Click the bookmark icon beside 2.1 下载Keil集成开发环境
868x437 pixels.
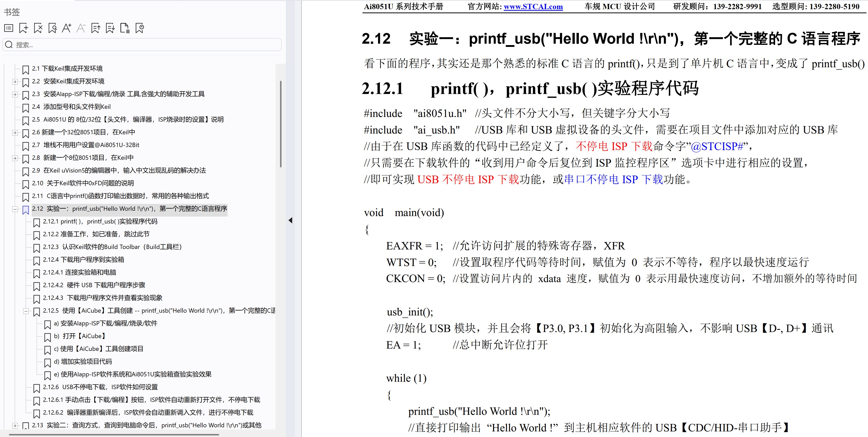26,70
